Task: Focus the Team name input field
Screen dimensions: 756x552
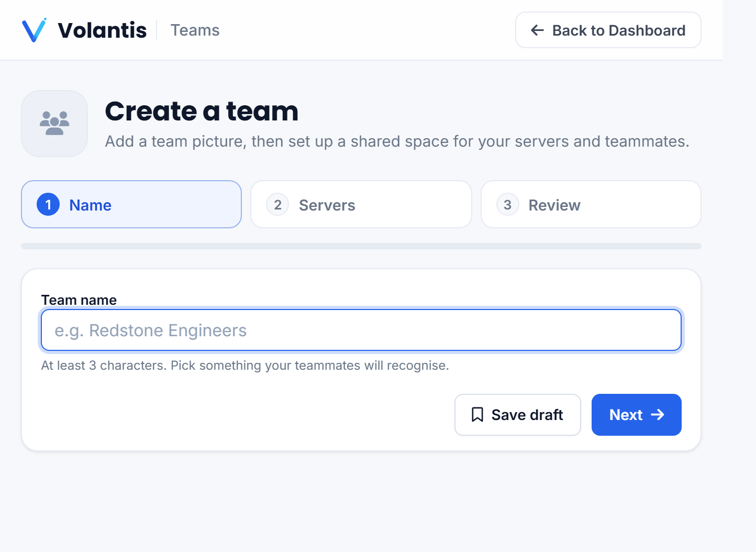Action: [361, 330]
